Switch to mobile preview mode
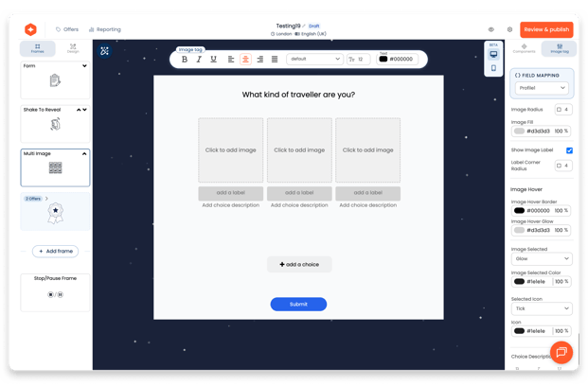 pos(493,68)
